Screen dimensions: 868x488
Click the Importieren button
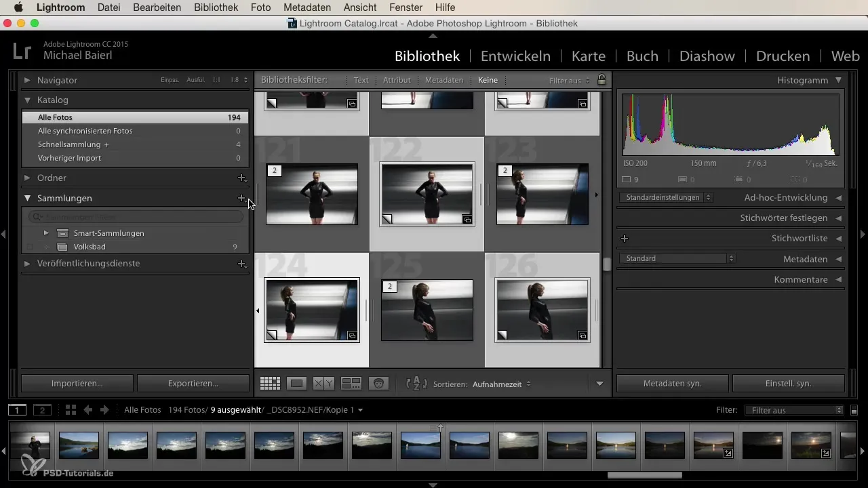[x=77, y=383]
